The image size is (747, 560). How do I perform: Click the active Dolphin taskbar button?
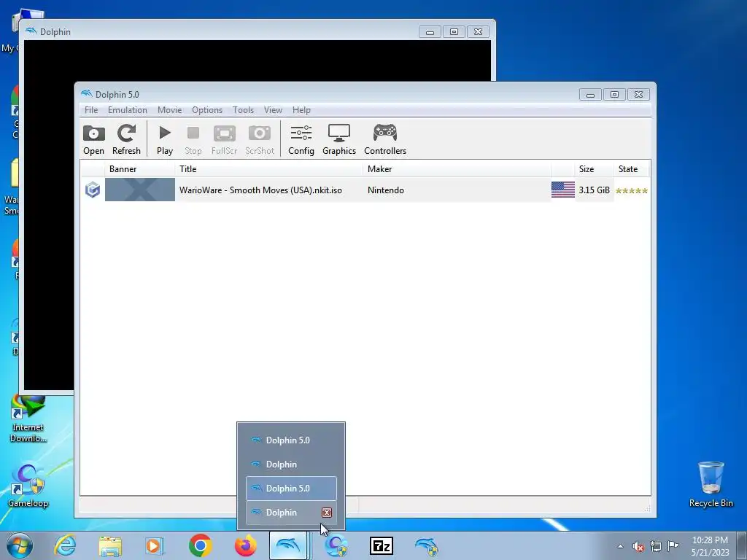click(288, 545)
